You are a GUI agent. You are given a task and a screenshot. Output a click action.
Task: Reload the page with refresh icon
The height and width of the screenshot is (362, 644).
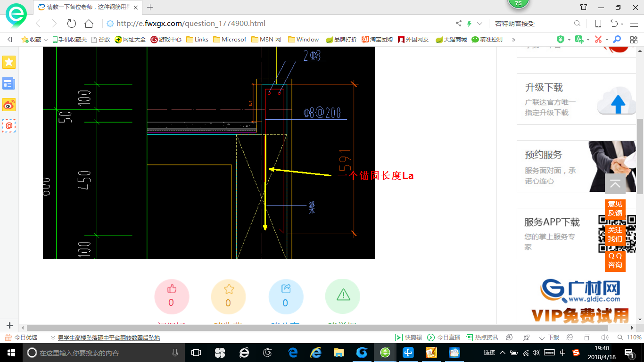(72, 24)
